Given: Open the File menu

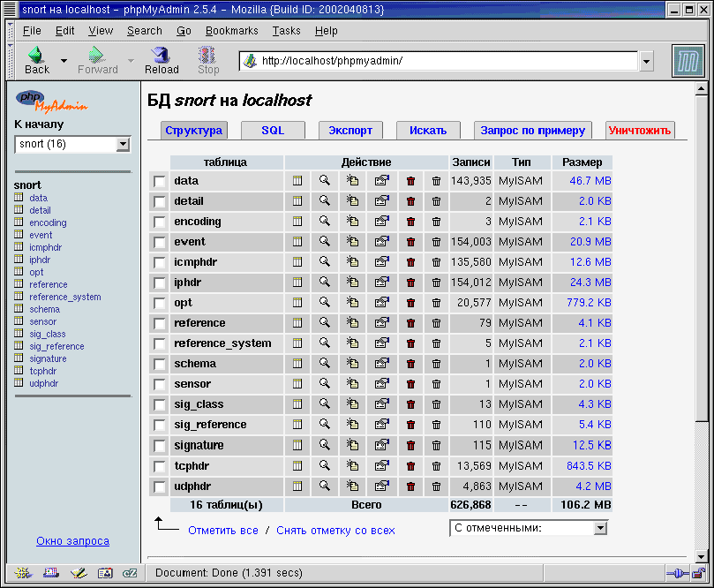Looking at the screenshot, I should click(32, 31).
